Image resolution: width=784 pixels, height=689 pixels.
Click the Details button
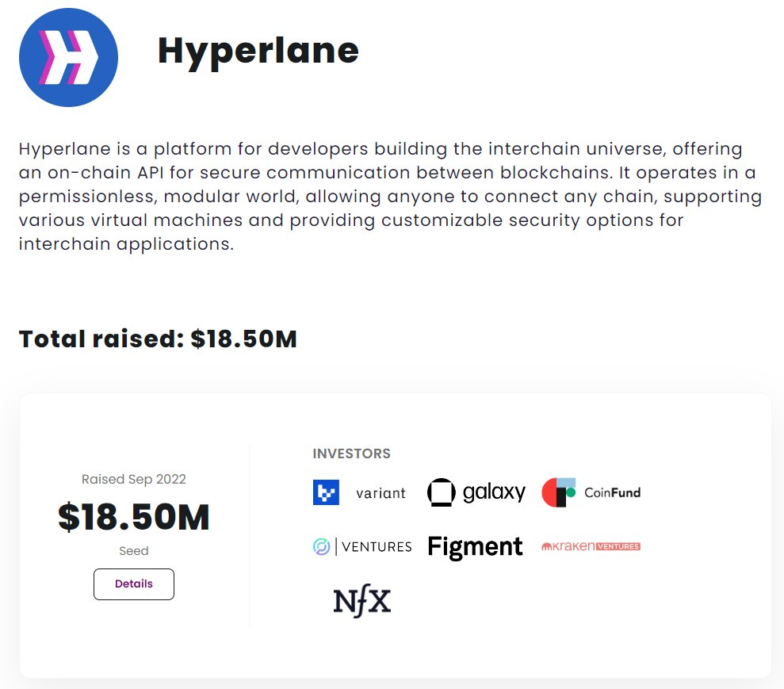tap(134, 584)
